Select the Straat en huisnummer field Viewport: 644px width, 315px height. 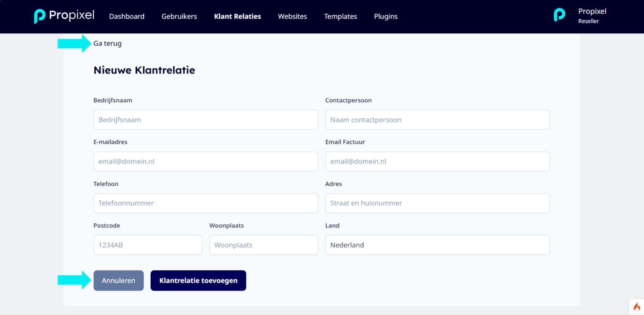click(437, 203)
